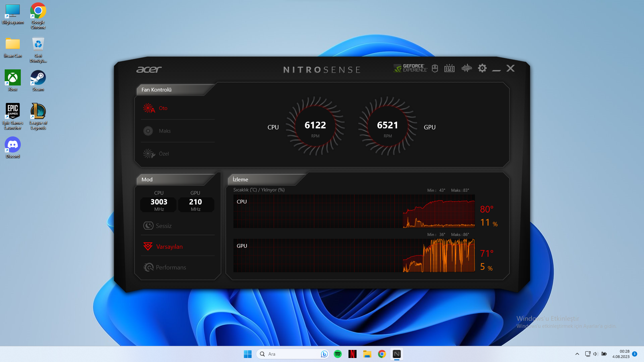Open Netflix from the taskbar

pyautogui.click(x=352, y=354)
